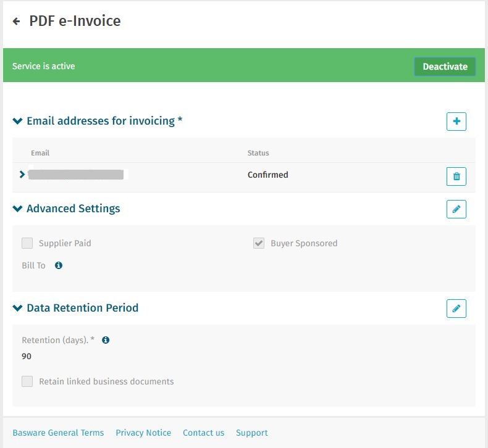The width and height of the screenshot is (488, 448).
Task: Edit the Advanced Settings section
Action: coord(456,209)
